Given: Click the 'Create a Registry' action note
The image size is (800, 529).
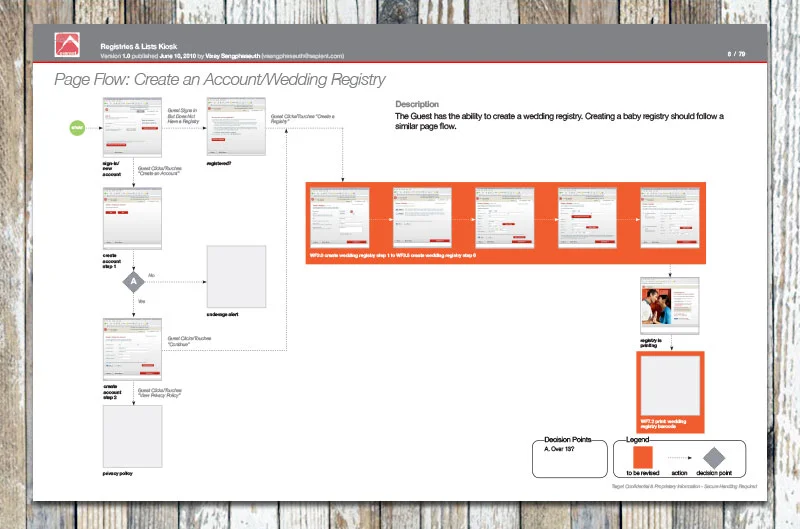Looking at the screenshot, I should click(303, 119).
